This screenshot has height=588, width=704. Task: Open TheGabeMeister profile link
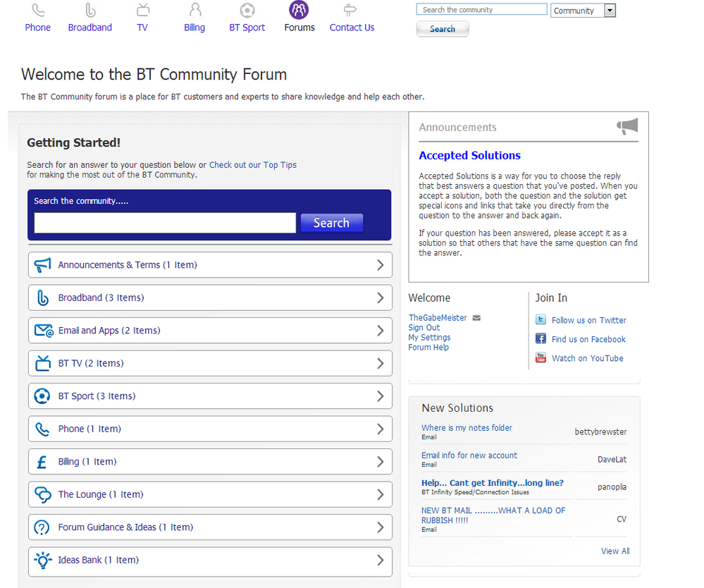coord(438,317)
